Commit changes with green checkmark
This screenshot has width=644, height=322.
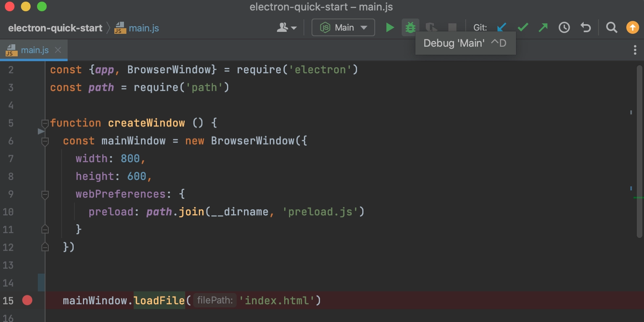(523, 27)
